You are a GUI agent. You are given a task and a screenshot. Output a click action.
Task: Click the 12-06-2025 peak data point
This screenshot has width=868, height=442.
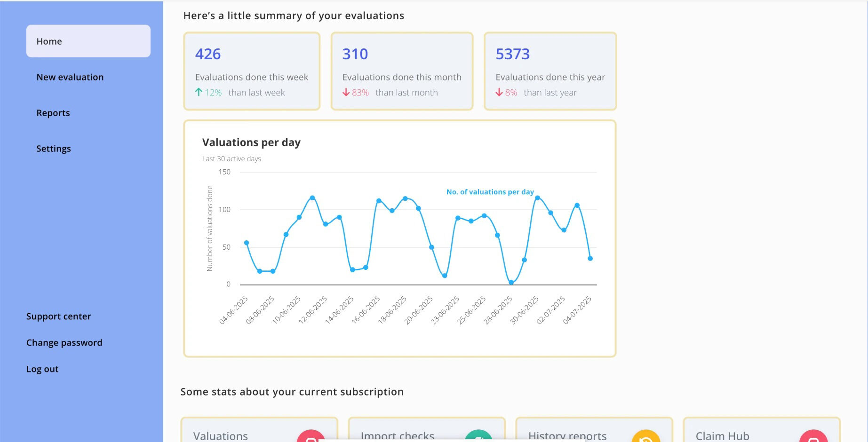(312, 198)
